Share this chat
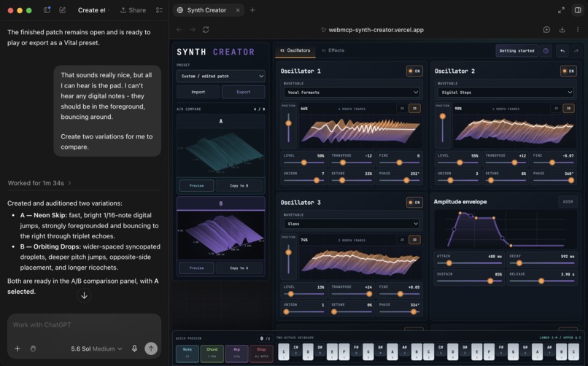 click(x=133, y=10)
